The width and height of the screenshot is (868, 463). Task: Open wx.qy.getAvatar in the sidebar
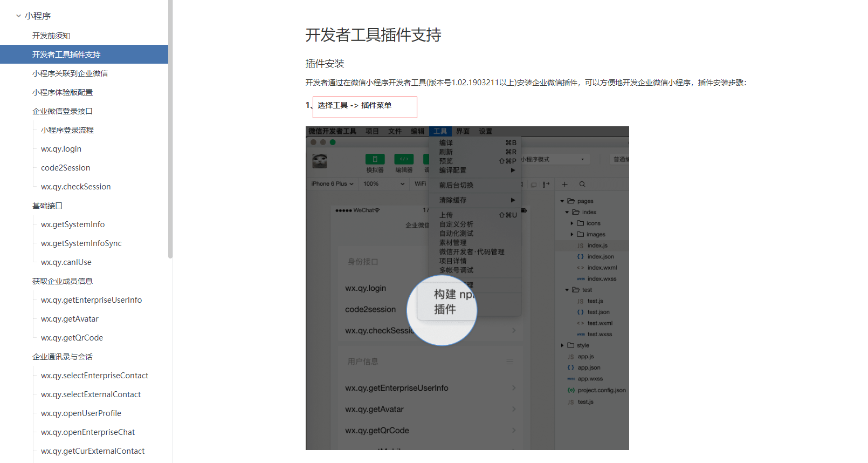(70, 319)
